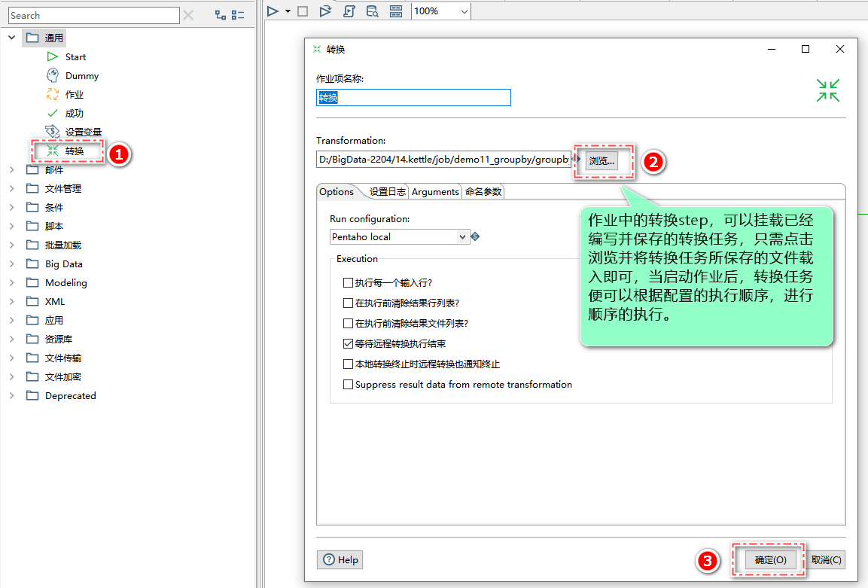868x588 pixels.
Task: Click the Deprecated folder icon
Action: [x=32, y=395]
